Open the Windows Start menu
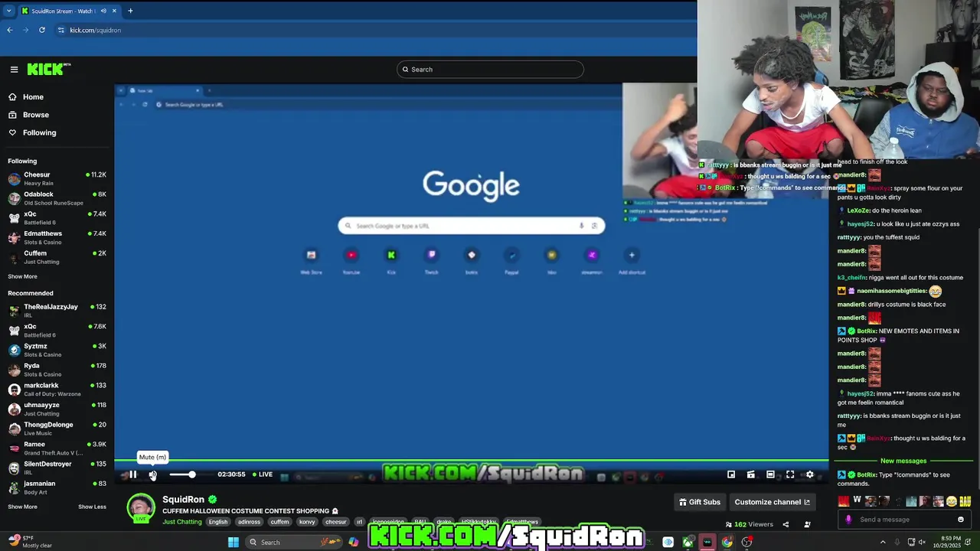This screenshot has width=980, height=551. (234, 542)
